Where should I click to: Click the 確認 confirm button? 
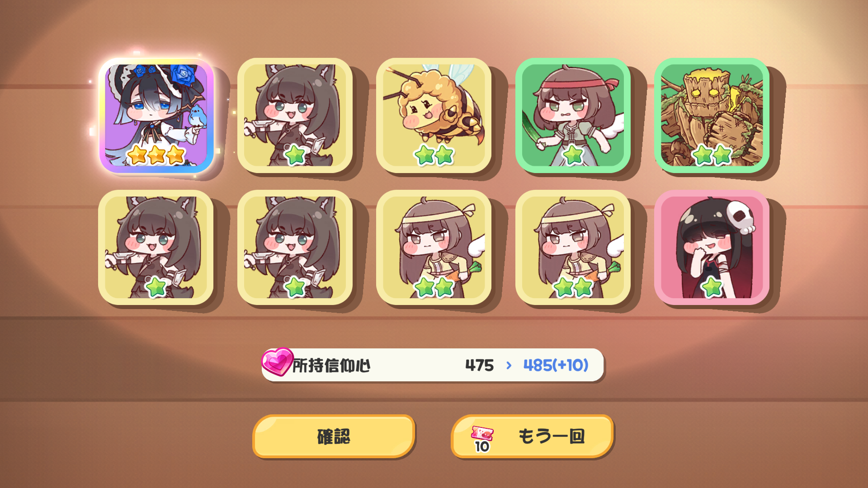pos(334,436)
